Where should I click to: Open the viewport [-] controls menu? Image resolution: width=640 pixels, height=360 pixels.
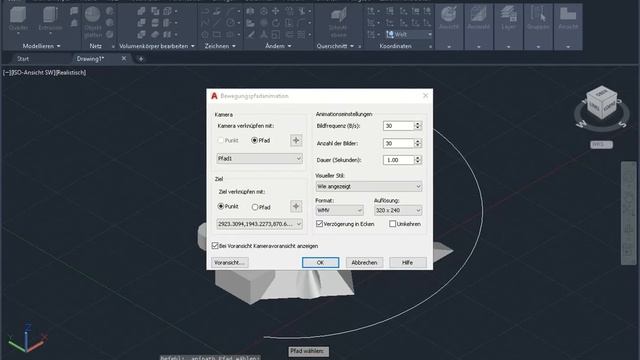7,73
